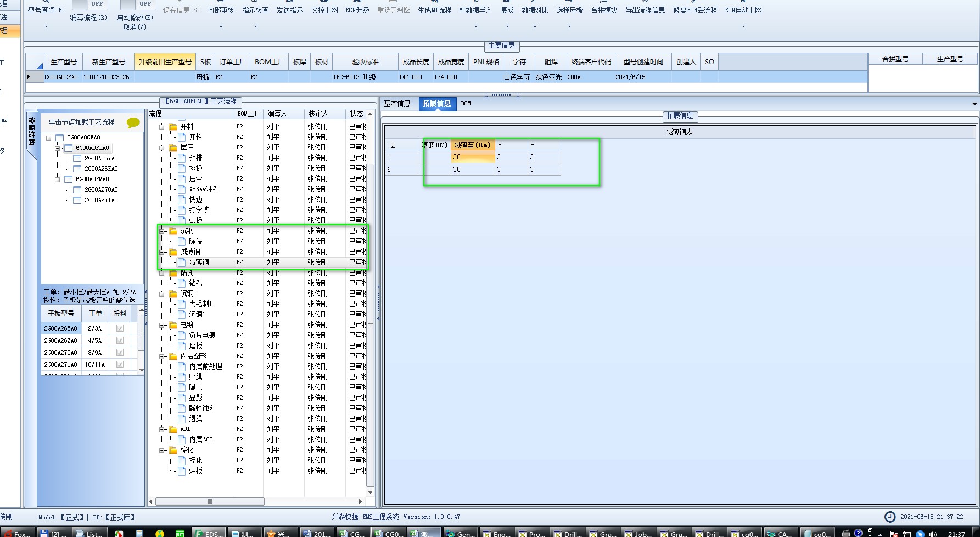Collapse the 沉铜1 folder expander
This screenshot has height=537, width=980.
click(x=162, y=294)
